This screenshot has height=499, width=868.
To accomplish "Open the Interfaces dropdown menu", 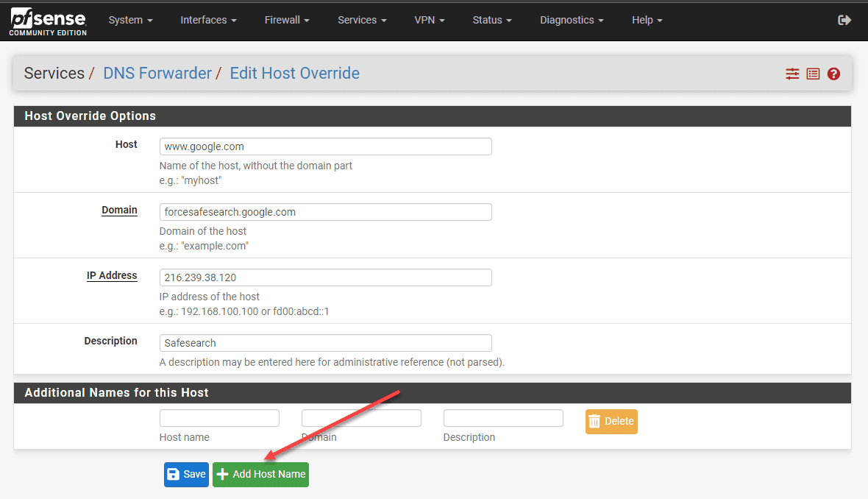I will click(208, 20).
